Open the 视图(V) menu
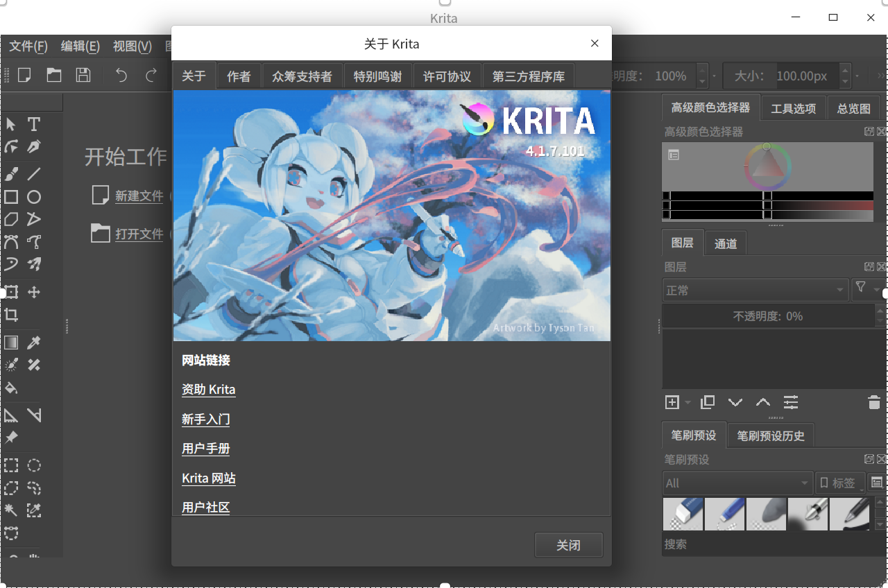The width and height of the screenshot is (888, 588). coord(133,46)
